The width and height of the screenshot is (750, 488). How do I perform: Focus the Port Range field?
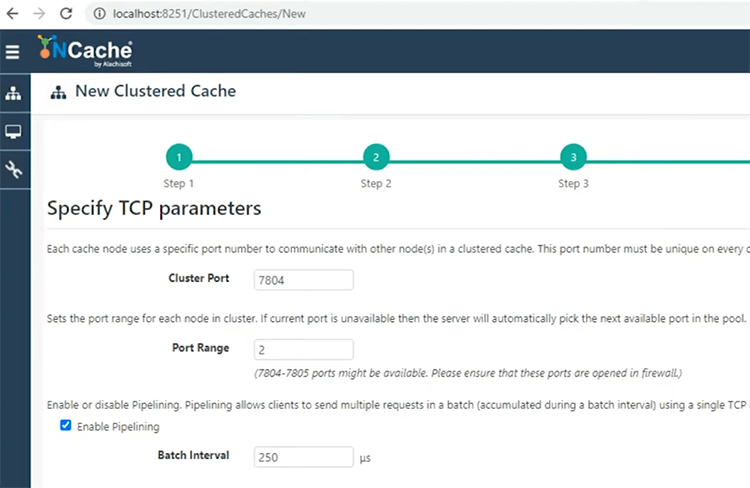pos(304,350)
